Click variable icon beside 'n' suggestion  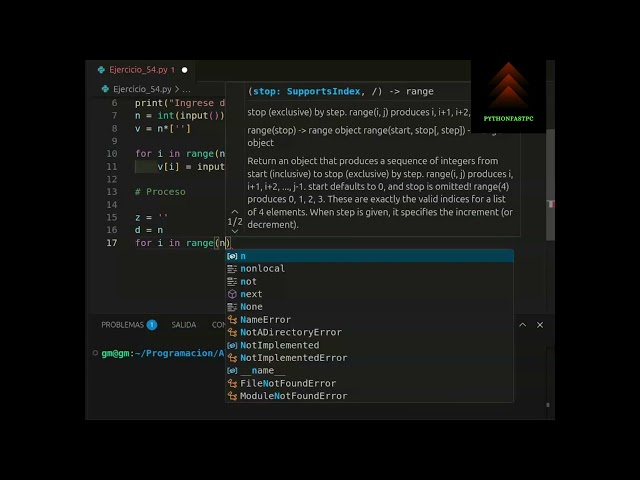pyautogui.click(x=232, y=256)
